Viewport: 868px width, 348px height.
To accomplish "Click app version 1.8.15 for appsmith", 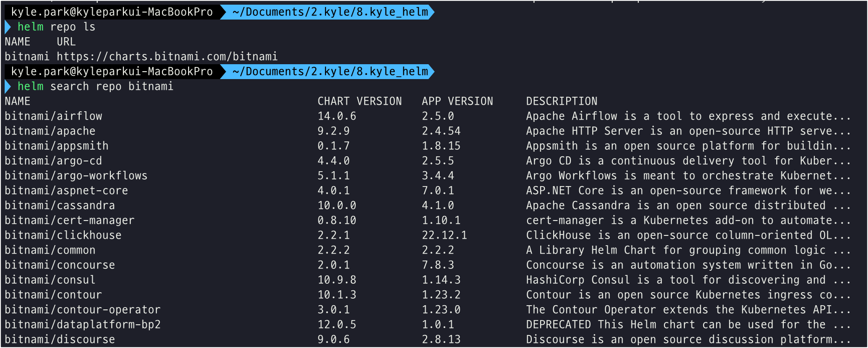I will (441, 146).
